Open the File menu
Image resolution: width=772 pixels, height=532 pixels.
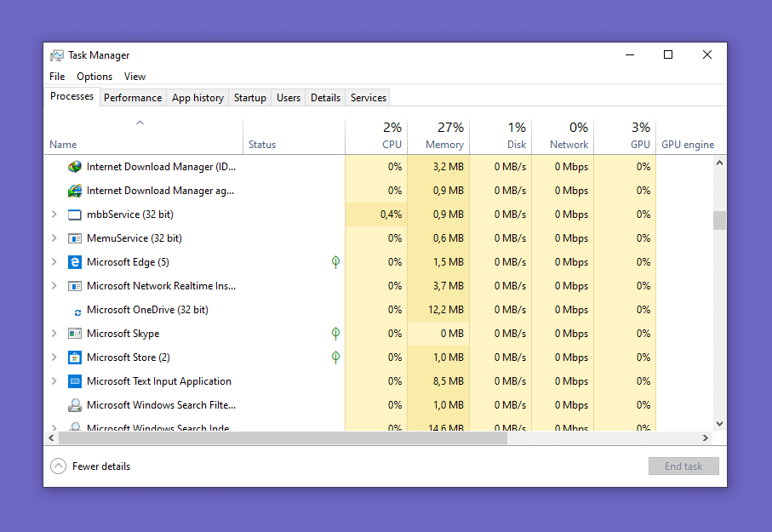57,77
